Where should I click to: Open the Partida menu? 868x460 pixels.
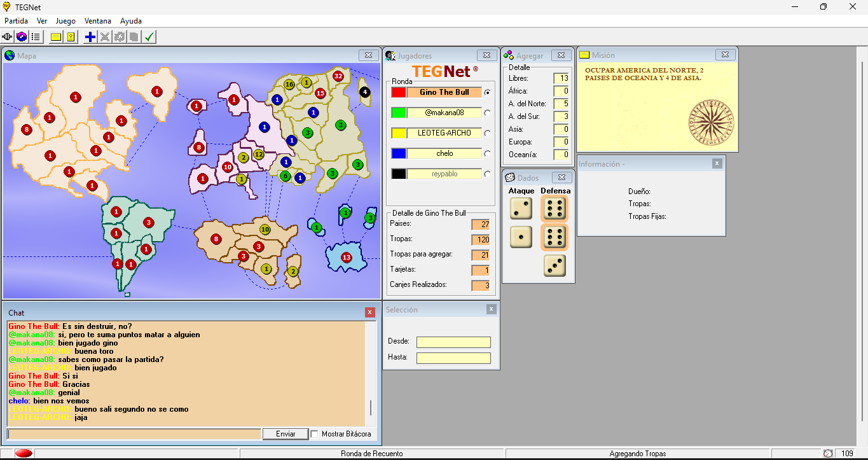point(17,21)
